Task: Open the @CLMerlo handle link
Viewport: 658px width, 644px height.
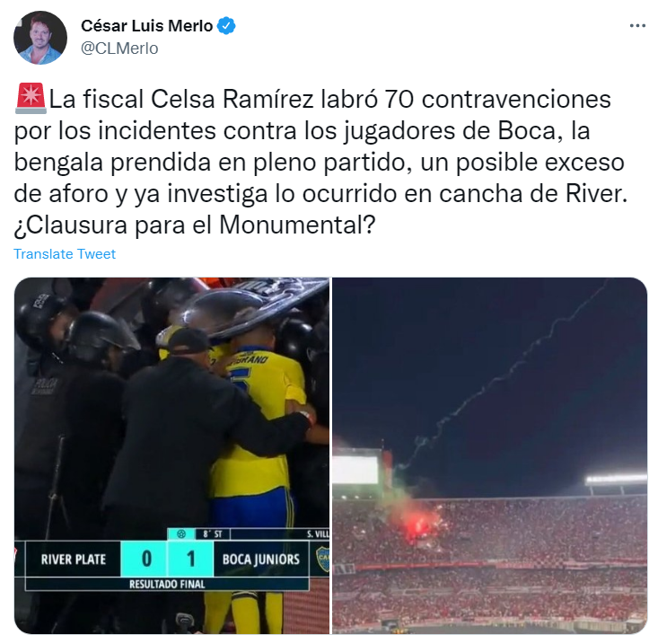Action: click(x=119, y=49)
